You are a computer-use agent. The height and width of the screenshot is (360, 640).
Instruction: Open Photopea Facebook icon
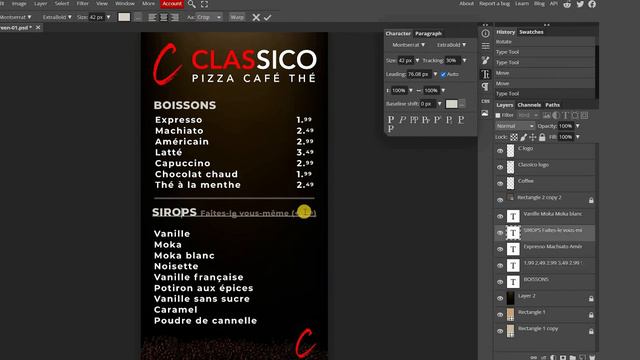592,4
